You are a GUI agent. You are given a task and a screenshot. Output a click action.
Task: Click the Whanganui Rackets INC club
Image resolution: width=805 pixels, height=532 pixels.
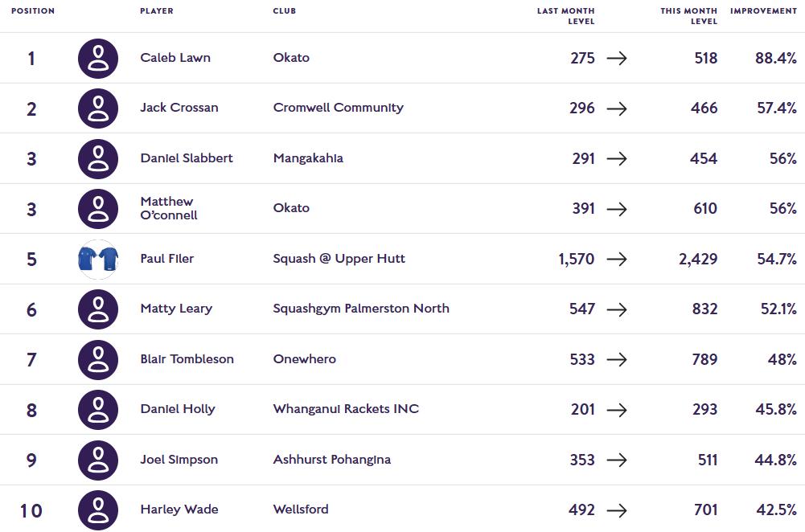346,409
